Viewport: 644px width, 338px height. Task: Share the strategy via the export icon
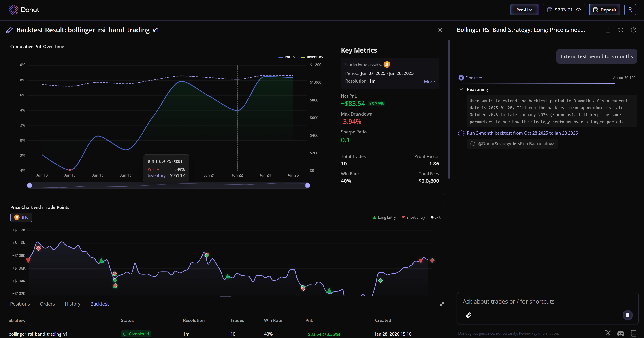tap(608, 30)
